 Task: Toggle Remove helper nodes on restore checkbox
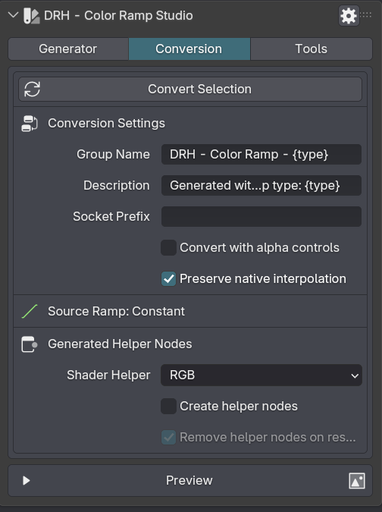pyautogui.click(x=169, y=437)
